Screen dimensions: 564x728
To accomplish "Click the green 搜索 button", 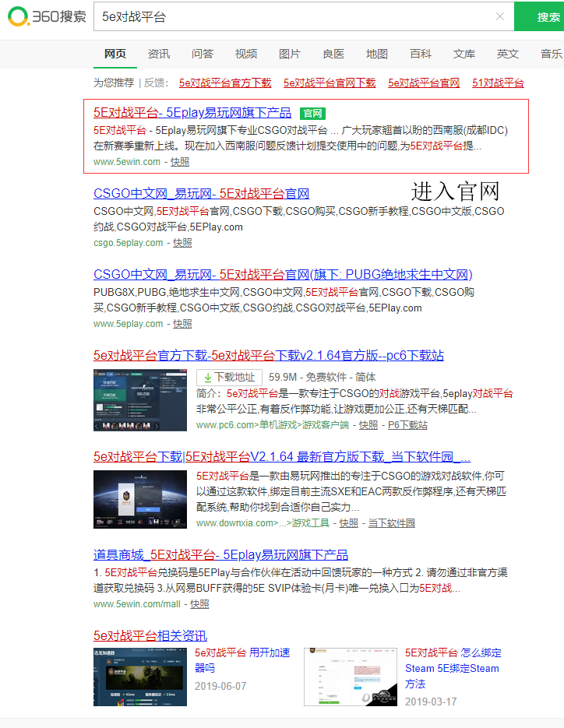I will [541, 16].
